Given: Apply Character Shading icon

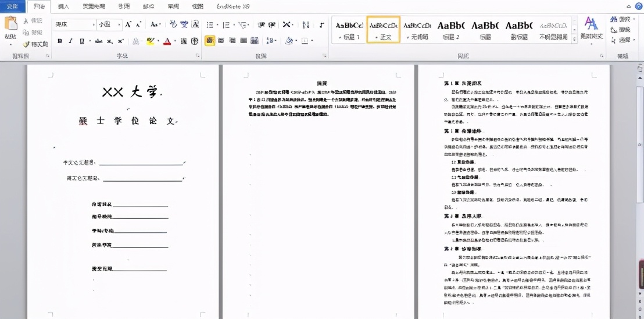Looking at the screenshot, I should click(x=184, y=41).
